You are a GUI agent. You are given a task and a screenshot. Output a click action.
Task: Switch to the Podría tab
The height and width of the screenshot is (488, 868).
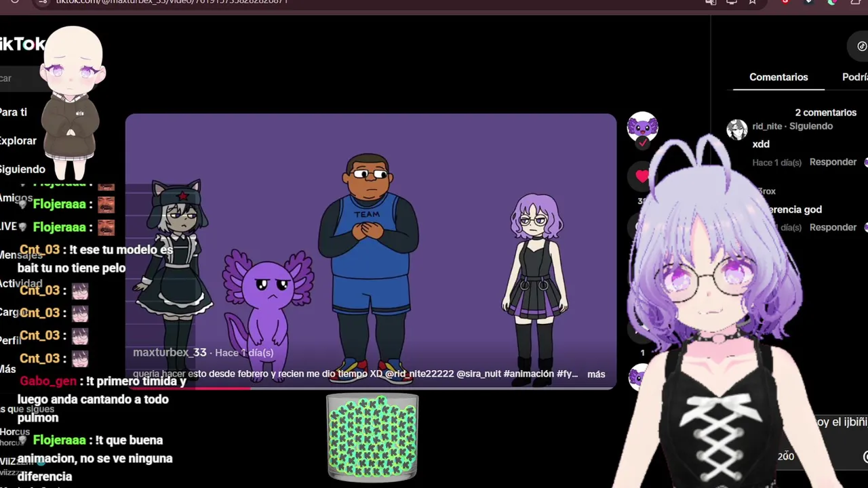[x=854, y=77]
